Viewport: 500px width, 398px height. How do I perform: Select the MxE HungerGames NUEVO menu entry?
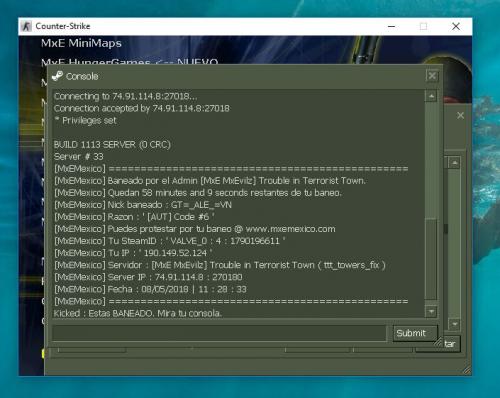pos(129,61)
